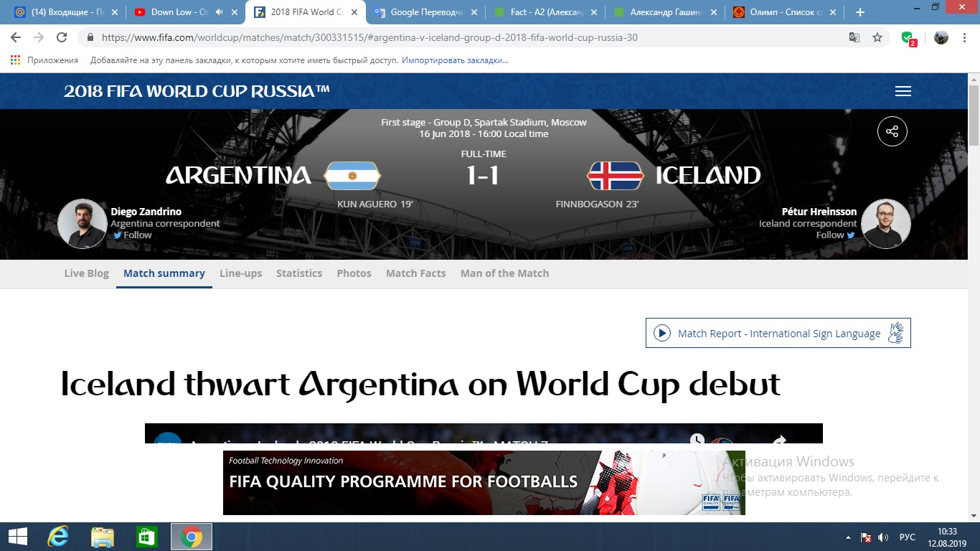Open the Live Blog tab

tap(87, 273)
